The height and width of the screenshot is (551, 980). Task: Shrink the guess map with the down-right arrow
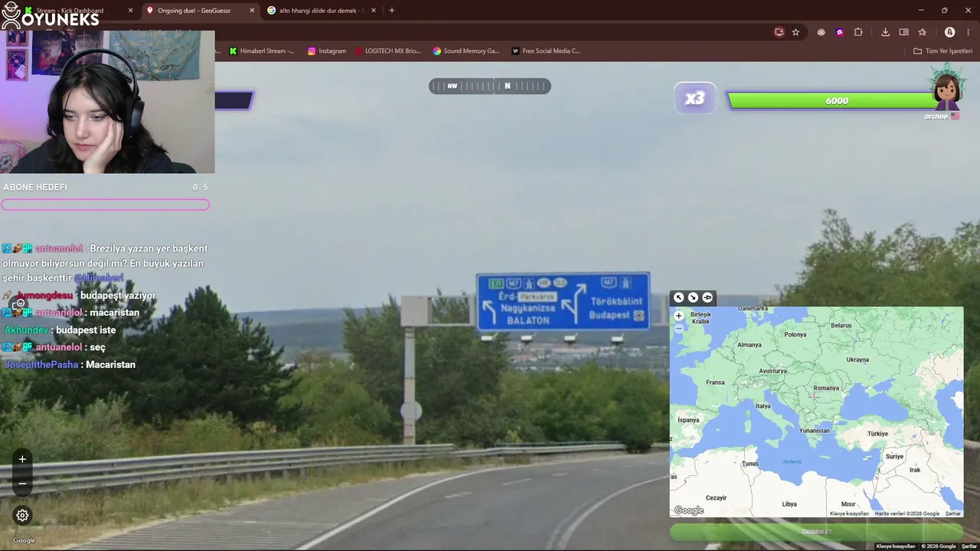[693, 298]
